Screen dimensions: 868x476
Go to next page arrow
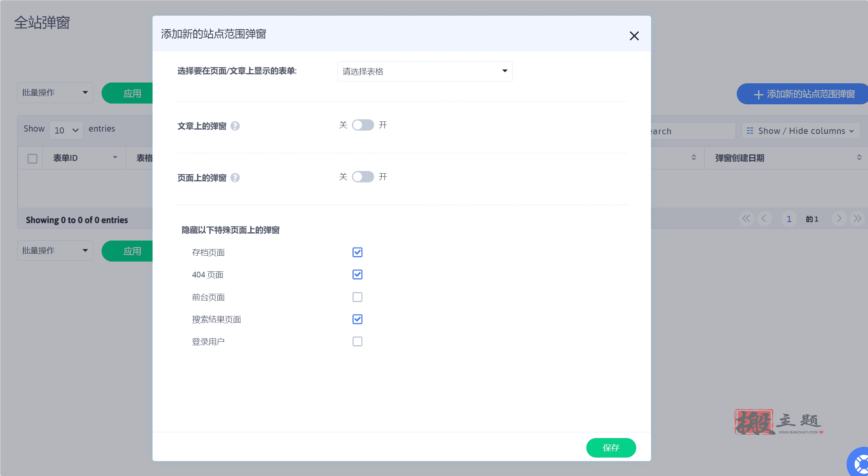[x=839, y=219]
